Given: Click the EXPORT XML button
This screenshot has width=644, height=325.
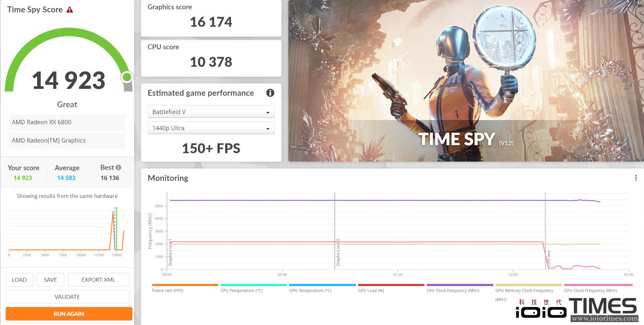Looking at the screenshot, I should tap(98, 280).
